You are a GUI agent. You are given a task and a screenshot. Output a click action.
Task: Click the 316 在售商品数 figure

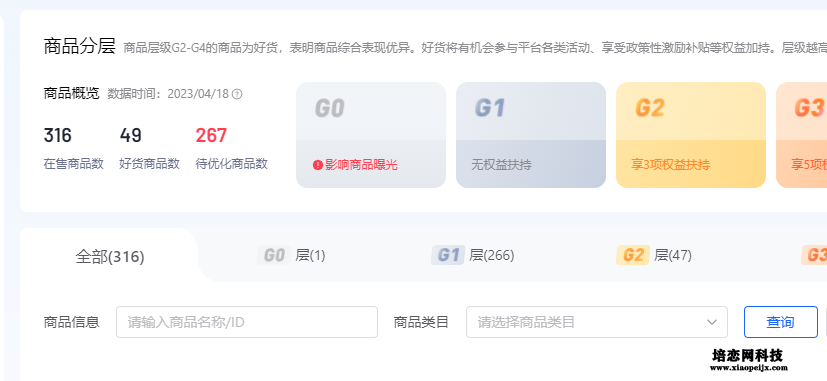click(x=57, y=136)
